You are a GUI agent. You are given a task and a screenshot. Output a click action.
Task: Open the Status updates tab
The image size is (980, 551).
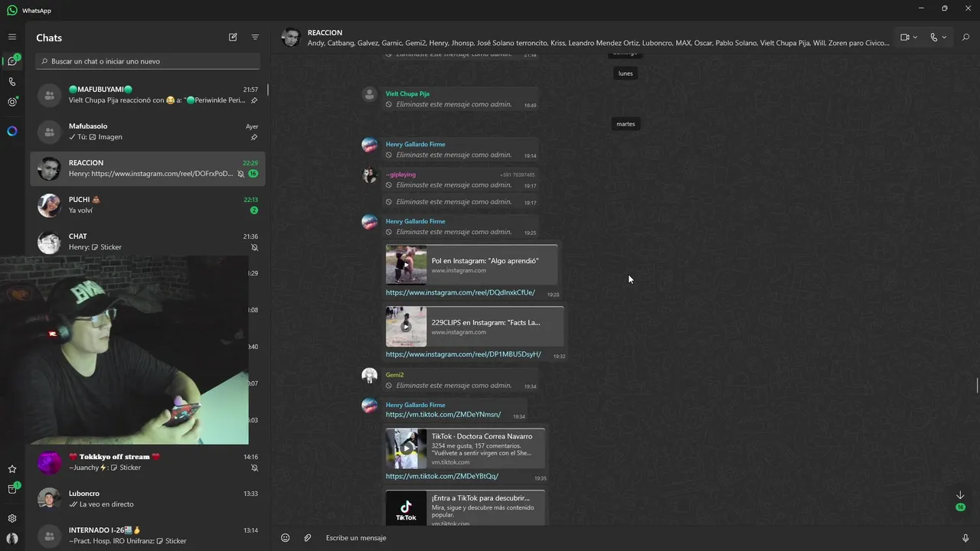(x=12, y=102)
